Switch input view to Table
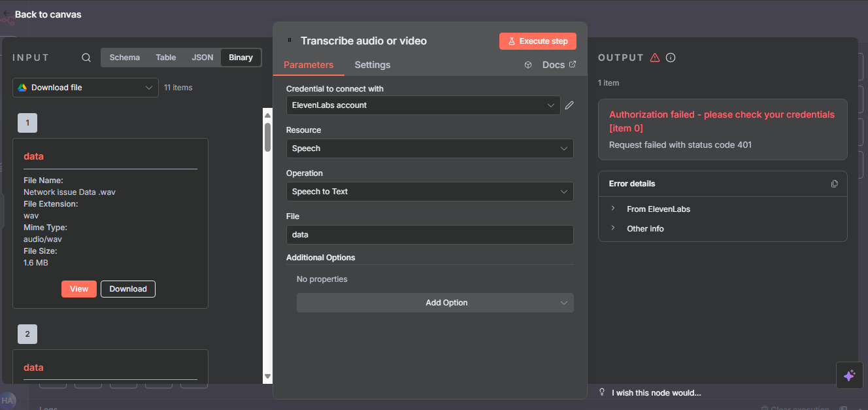868x410 pixels. 165,58
